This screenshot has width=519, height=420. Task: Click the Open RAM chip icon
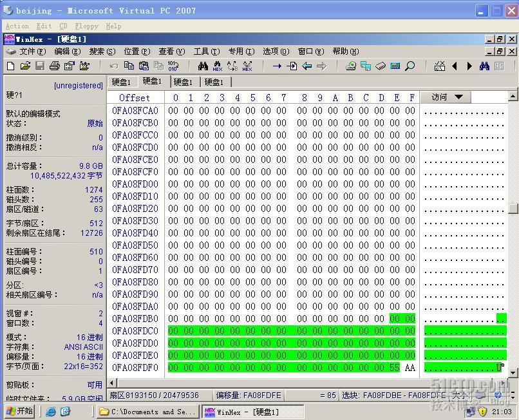pyautogui.click(x=381, y=66)
